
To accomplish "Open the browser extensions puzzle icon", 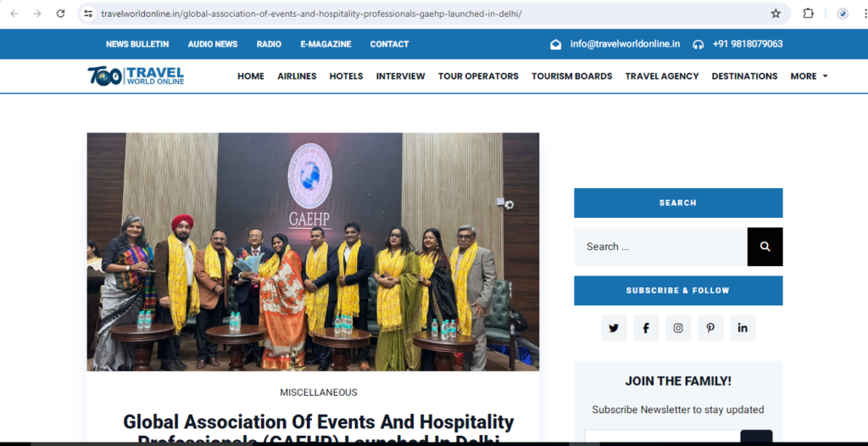I will coord(808,14).
